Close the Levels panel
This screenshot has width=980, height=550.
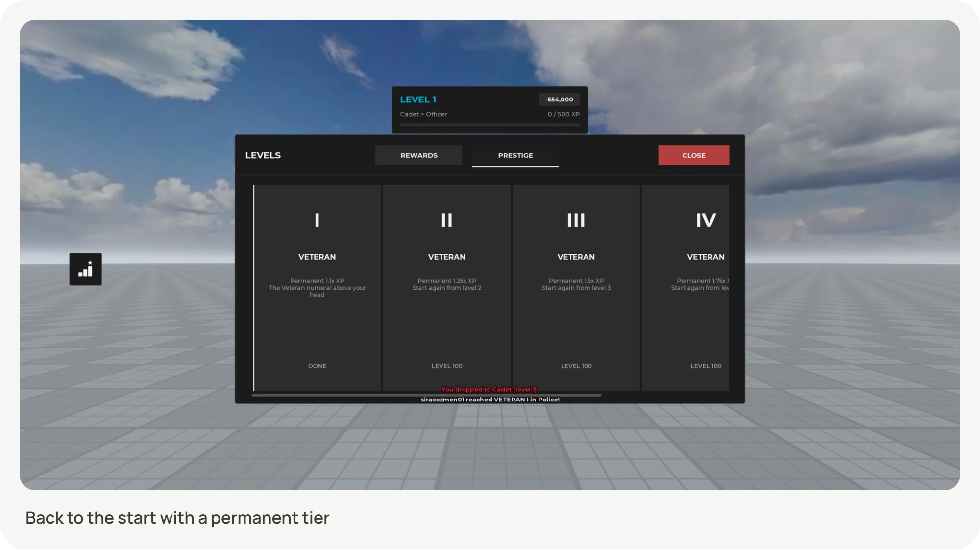[x=693, y=155]
